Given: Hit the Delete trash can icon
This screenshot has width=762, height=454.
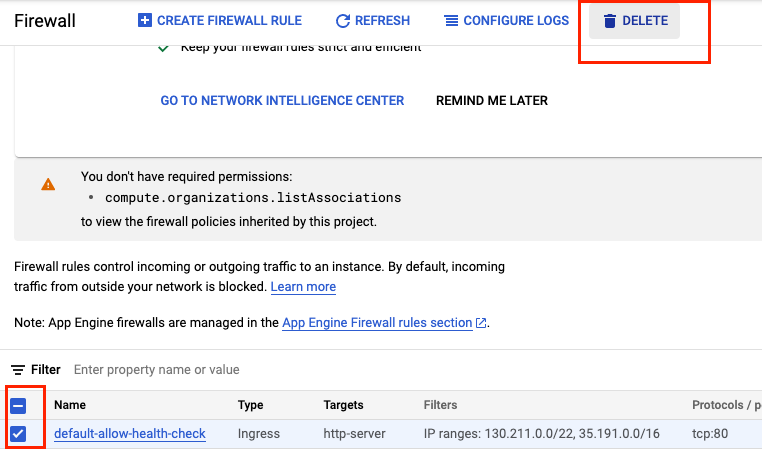Looking at the screenshot, I should tap(610, 21).
